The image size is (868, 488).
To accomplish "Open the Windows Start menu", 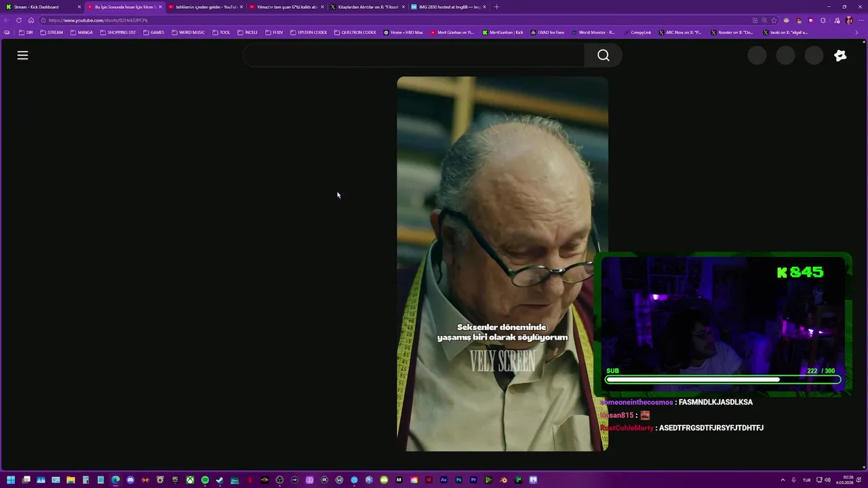I will click(11, 480).
